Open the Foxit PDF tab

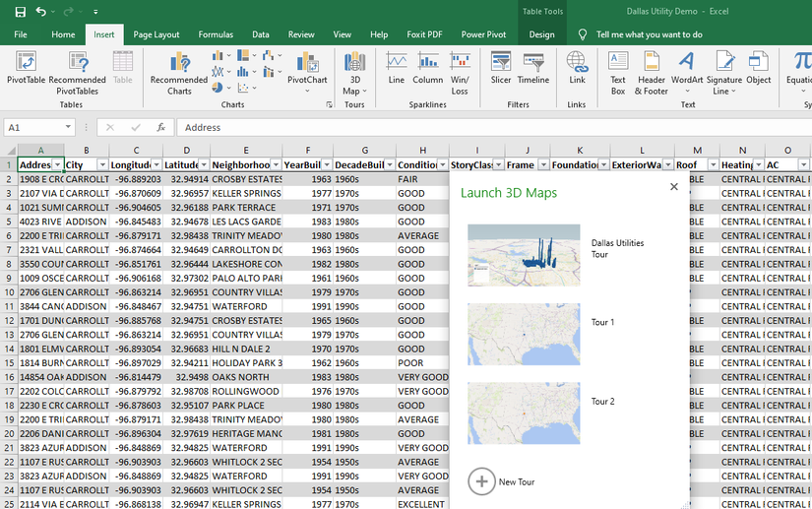(424, 34)
